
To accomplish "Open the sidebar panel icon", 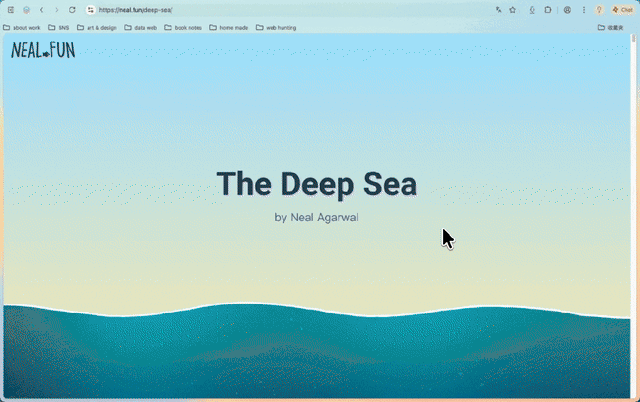I will [11, 10].
